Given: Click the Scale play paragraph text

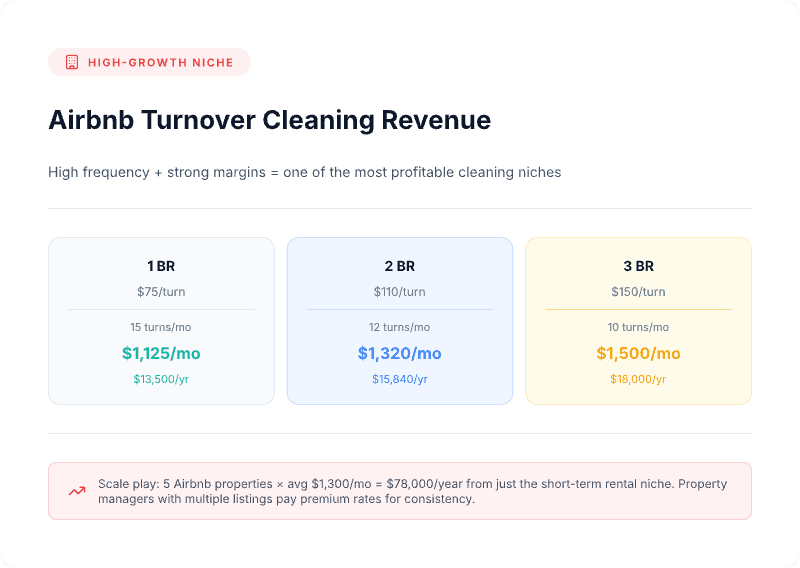Looking at the screenshot, I should [x=412, y=491].
